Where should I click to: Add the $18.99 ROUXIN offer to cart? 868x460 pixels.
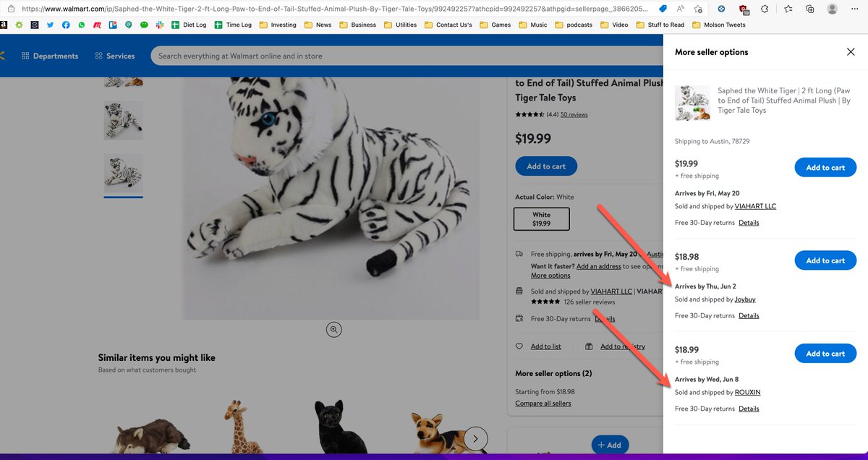[x=825, y=353]
